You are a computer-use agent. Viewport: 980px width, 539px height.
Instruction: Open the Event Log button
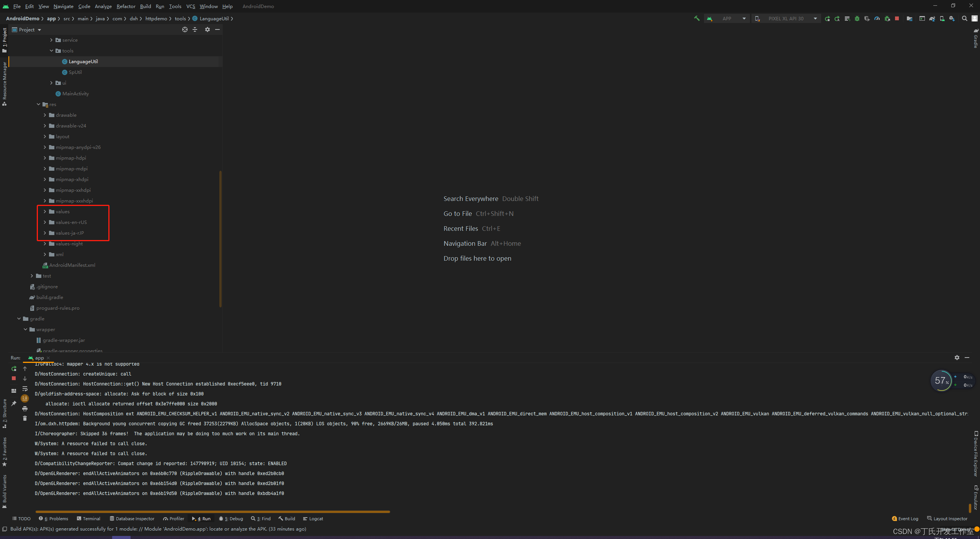(905, 519)
